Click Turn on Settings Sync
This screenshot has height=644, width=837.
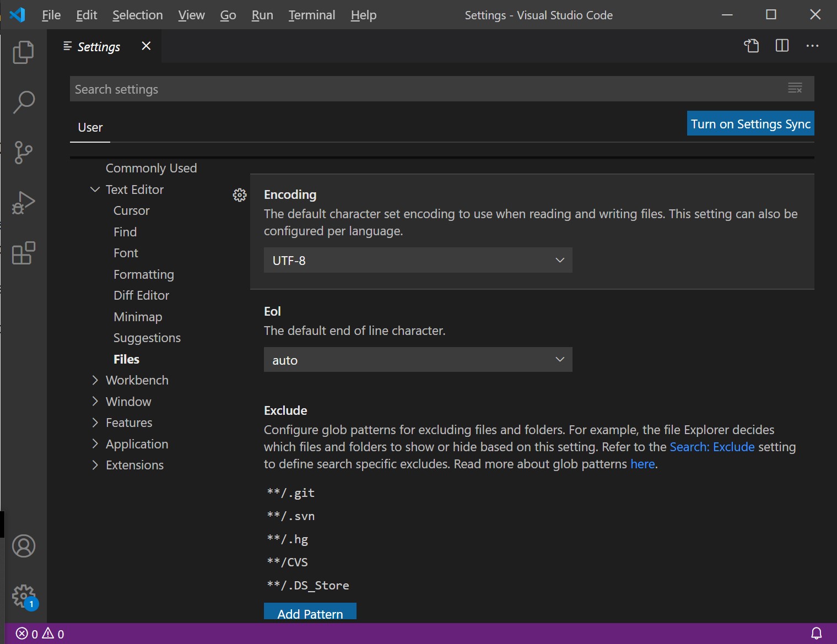click(750, 123)
